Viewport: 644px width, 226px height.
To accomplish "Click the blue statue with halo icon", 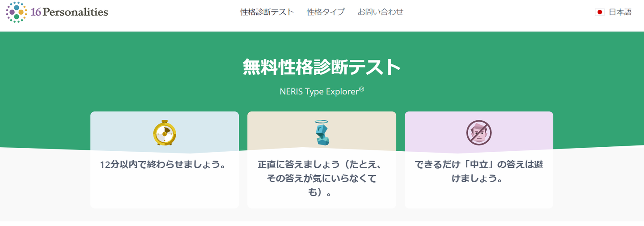I will click(x=322, y=133).
